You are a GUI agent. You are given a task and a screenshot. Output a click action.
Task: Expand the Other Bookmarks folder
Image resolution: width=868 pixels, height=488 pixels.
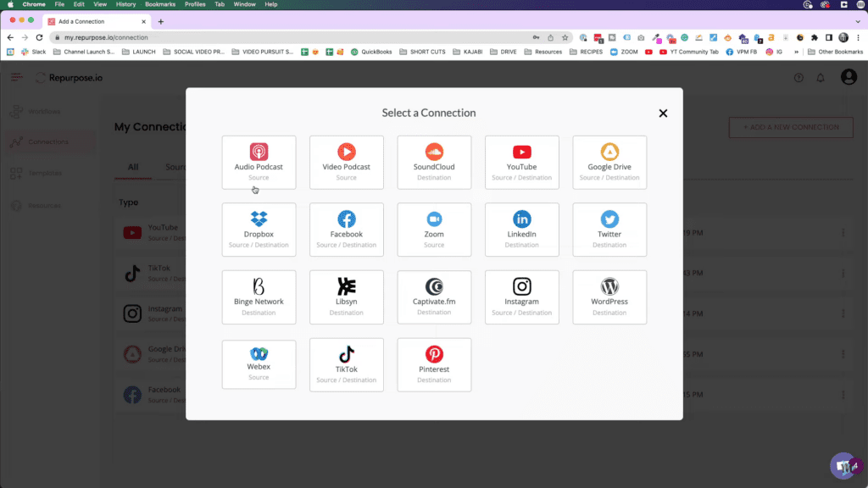pos(835,52)
